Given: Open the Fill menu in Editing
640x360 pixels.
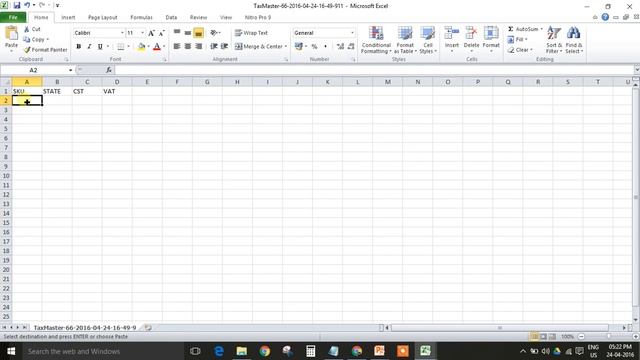Looking at the screenshot, I should [518, 39].
